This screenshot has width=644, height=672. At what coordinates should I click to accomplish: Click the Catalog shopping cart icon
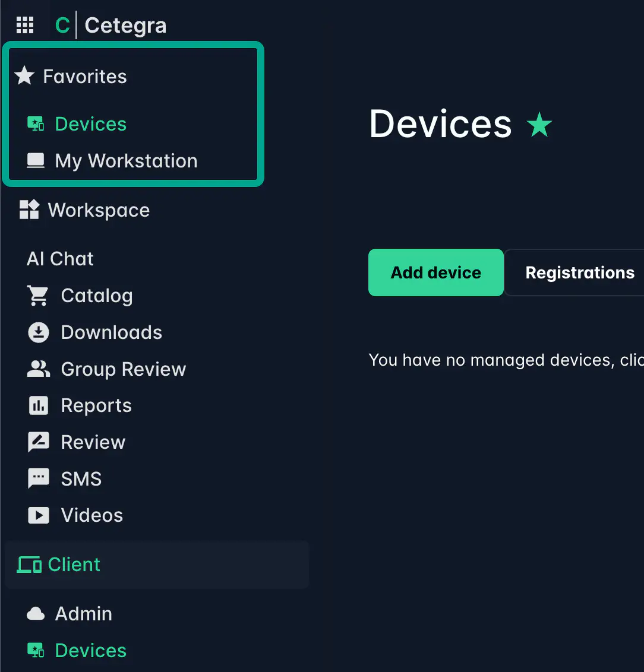(x=39, y=296)
